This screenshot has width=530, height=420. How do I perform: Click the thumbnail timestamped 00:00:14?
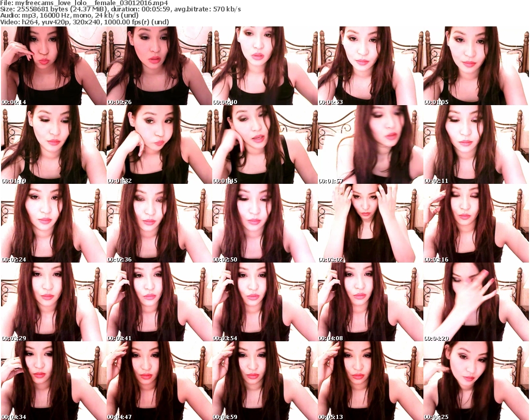tap(53, 66)
